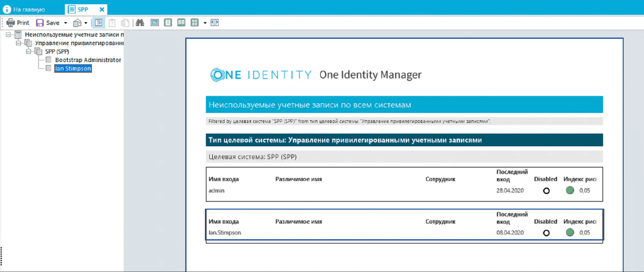Click the green risk indicator for Ian.Stimpson

570,232
